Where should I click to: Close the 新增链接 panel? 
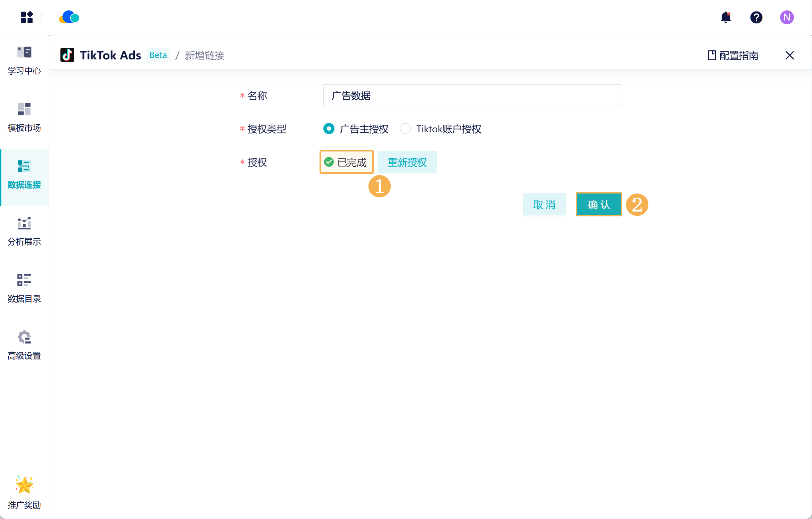pos(789,55)
